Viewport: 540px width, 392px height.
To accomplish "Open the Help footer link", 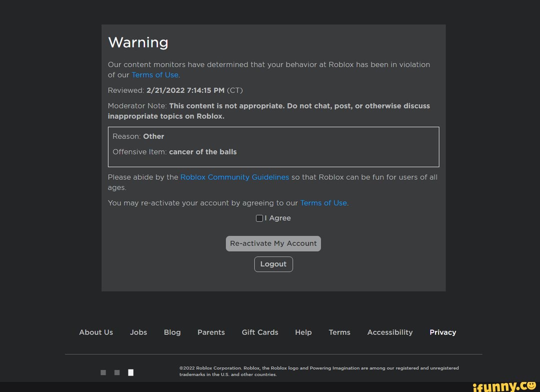I will [303, 332].
